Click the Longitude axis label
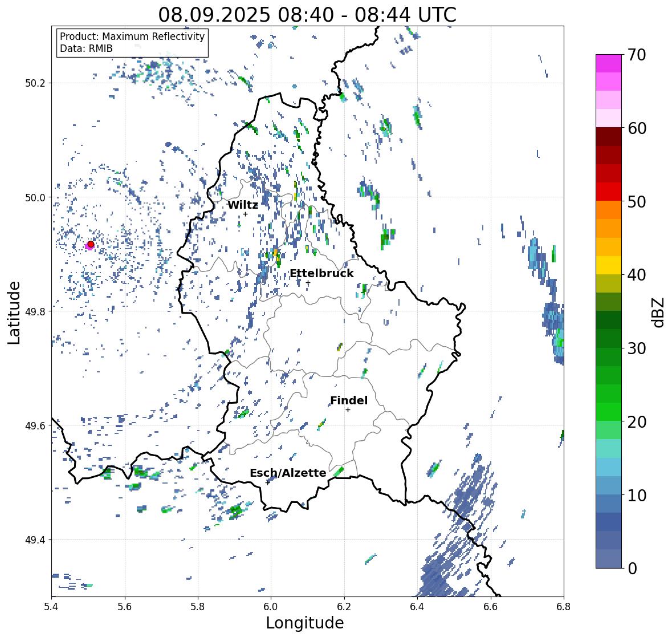 pyautogui.click(x=305, y=623)
